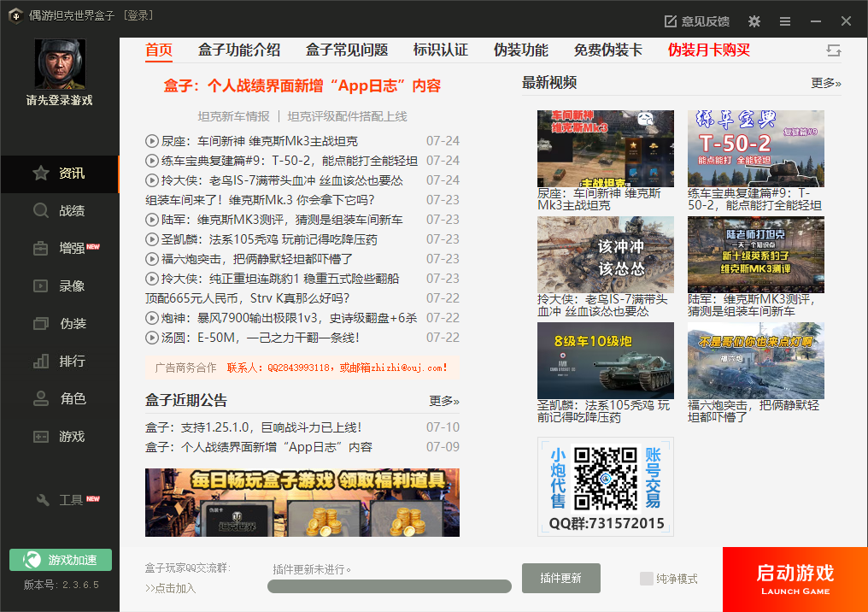868x612 pixels.
Task: Expand 更多 next to 盒子近期公告
Action: (443, 401)
